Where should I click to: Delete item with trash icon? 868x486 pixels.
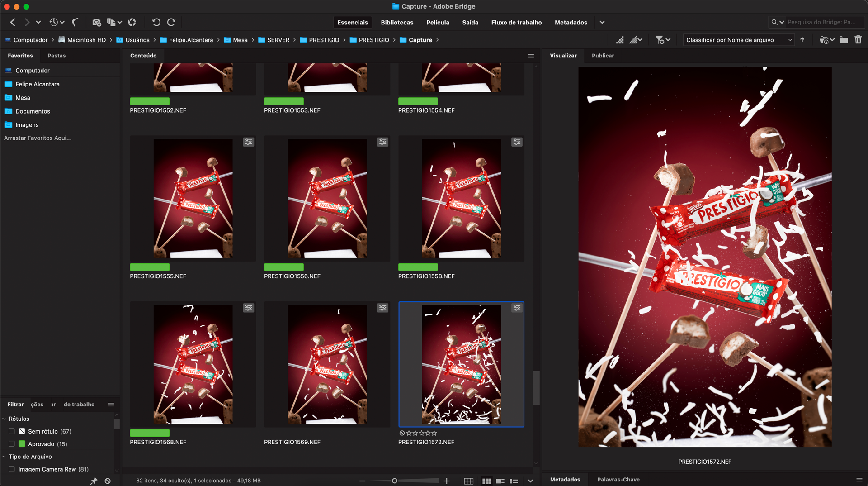pos(858,40)
